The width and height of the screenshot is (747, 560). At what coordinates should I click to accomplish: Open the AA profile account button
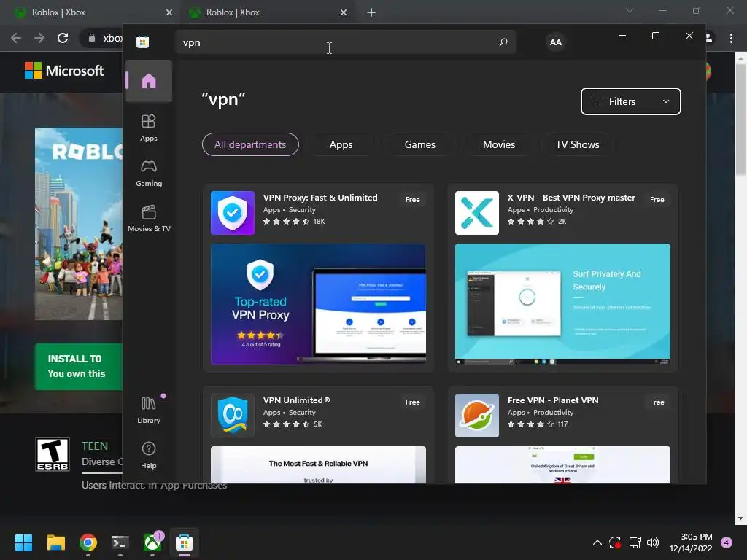tap(555, 42)
